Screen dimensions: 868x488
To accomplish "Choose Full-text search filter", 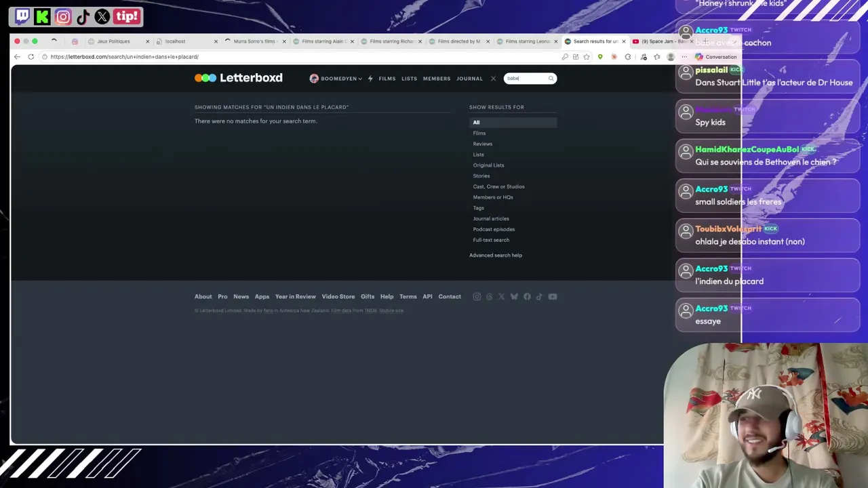I will point(492,240).
